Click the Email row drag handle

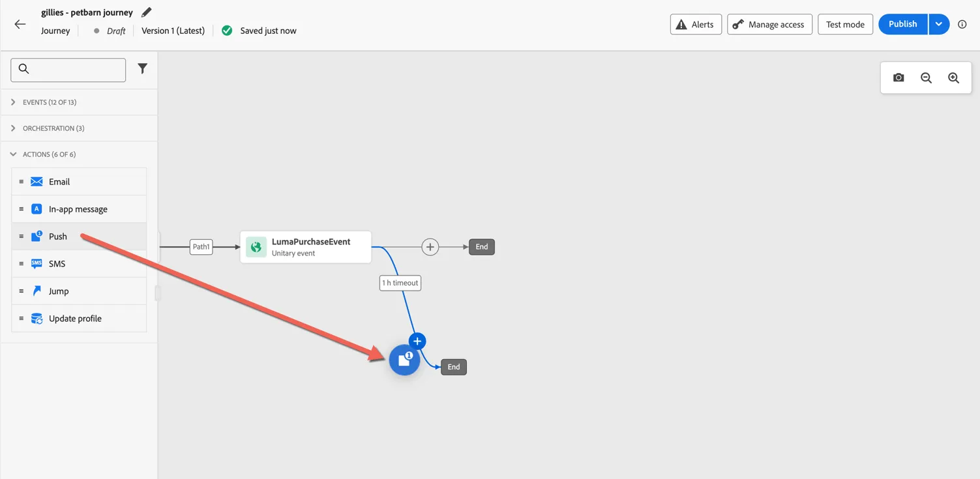22,182
